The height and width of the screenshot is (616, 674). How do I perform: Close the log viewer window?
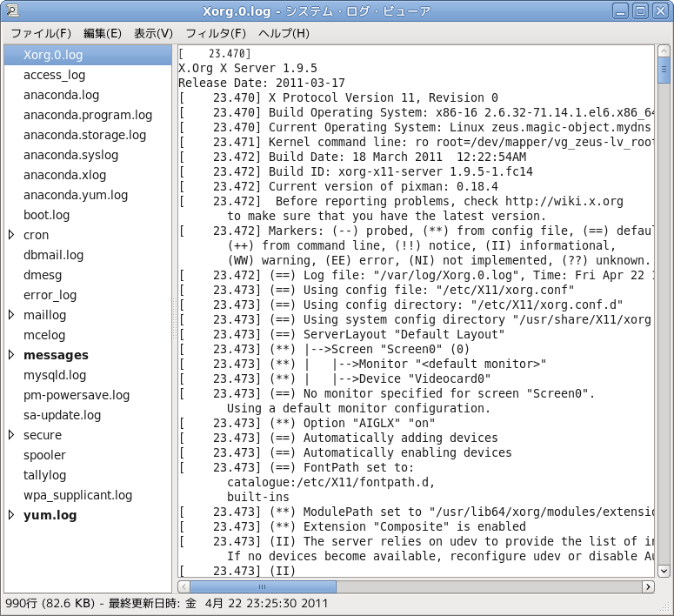(x=660, y=11)
